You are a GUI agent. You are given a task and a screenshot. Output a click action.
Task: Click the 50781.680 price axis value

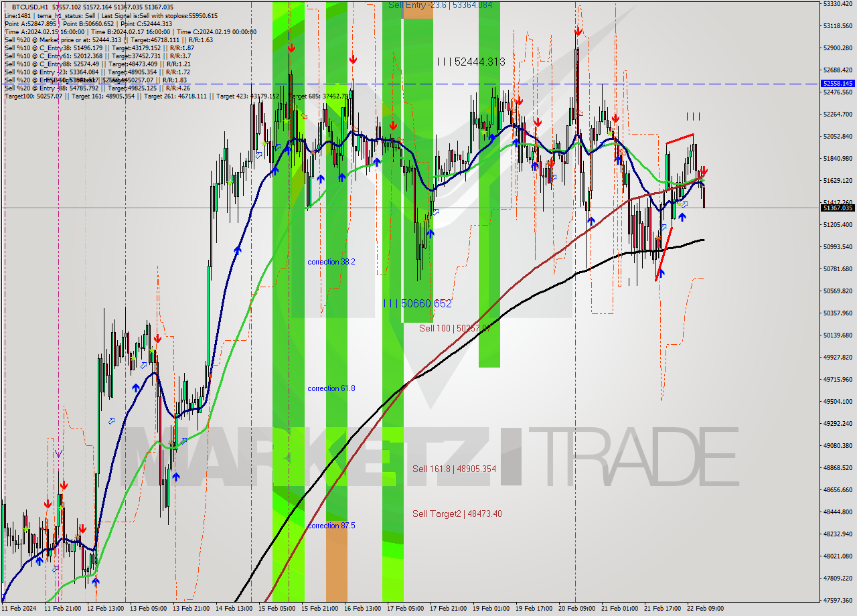(838, 268)
